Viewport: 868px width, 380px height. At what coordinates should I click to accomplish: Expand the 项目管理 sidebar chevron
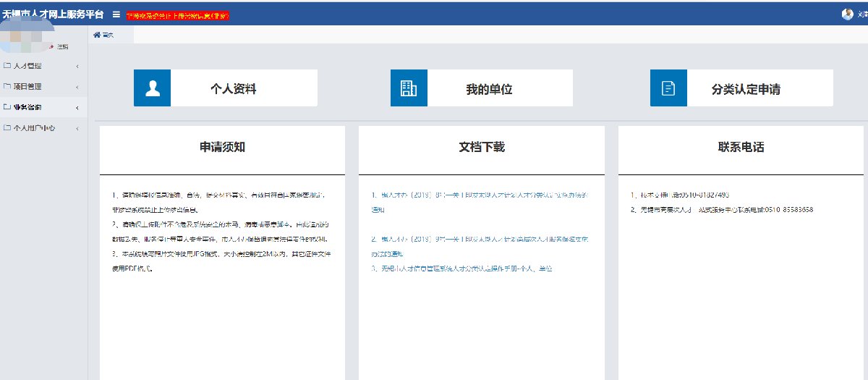(x=77, y=88)
